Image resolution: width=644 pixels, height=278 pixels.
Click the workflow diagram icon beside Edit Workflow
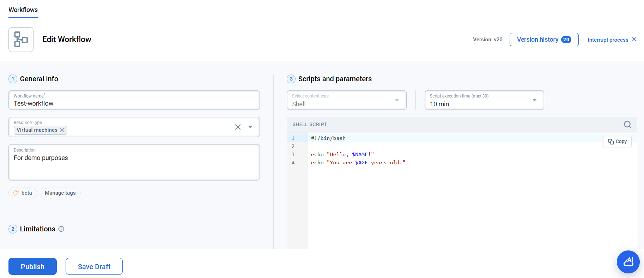21,40
